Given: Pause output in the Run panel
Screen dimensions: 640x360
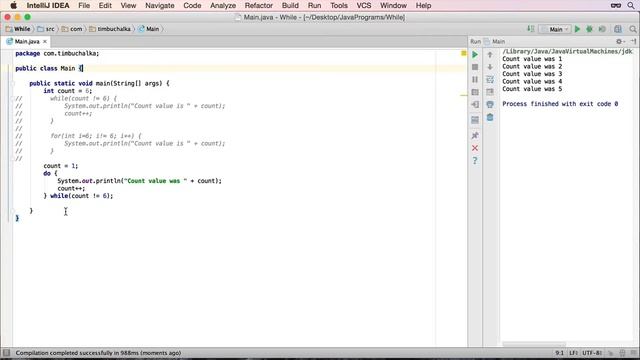Looking at the screenshot, I should 475,80.
